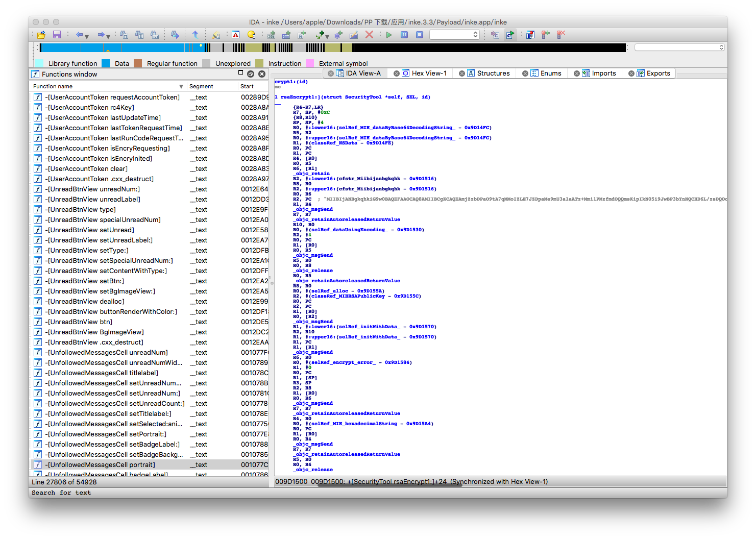Switch to the Hex View-1 tab

coord(429,73)
